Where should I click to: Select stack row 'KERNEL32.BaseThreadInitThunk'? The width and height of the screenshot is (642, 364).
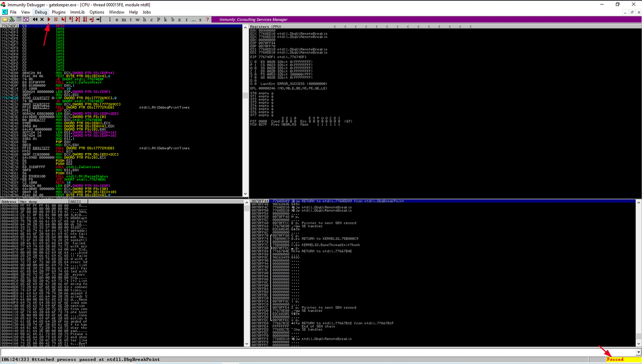[x=443, y=245]
